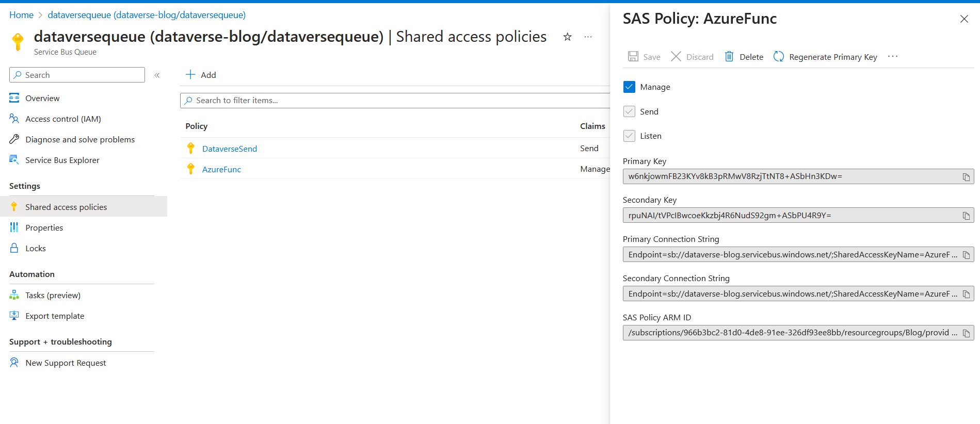The width and height of the screenshot is (980, 424).
Task: Open the ellipsis menu in SAS Policy toolbar
Action: [x=893, y=56]
